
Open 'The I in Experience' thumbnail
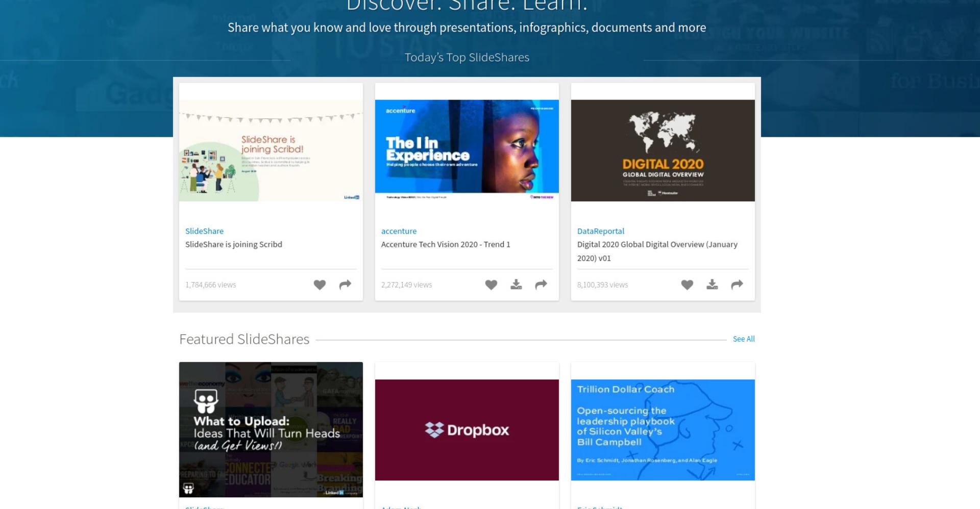(467, 150)
